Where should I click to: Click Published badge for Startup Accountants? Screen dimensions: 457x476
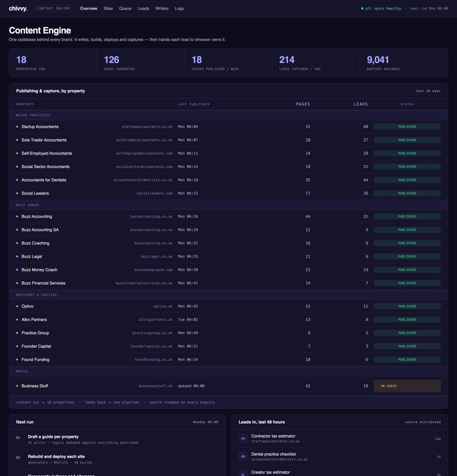click(x=407, y=127)
